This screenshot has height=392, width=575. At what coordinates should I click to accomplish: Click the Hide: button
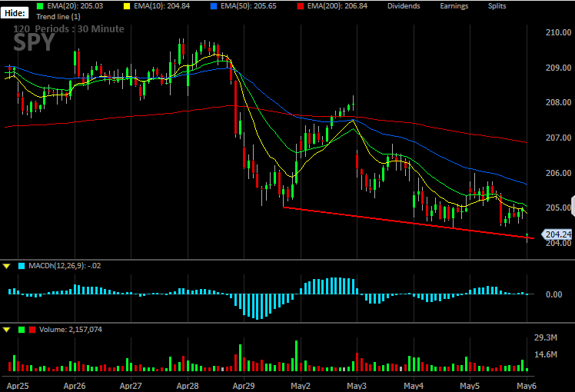[x=15, y=13]
